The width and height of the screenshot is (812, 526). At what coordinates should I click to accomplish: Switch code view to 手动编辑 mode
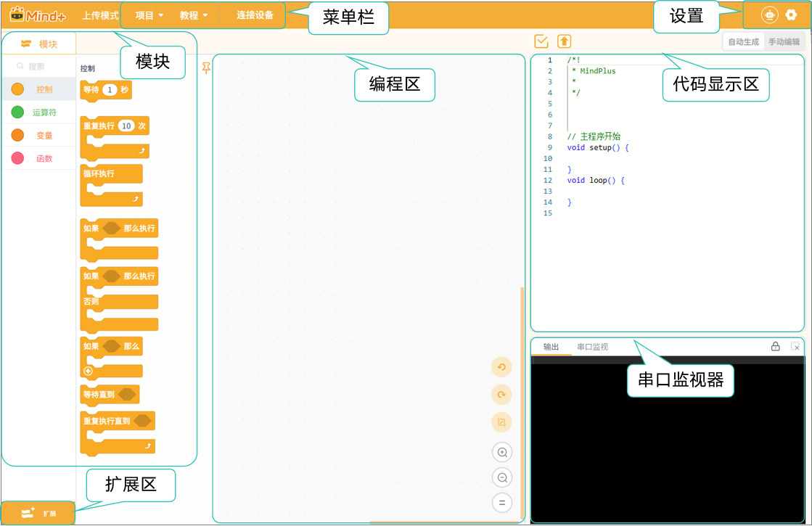click(784, 42)
